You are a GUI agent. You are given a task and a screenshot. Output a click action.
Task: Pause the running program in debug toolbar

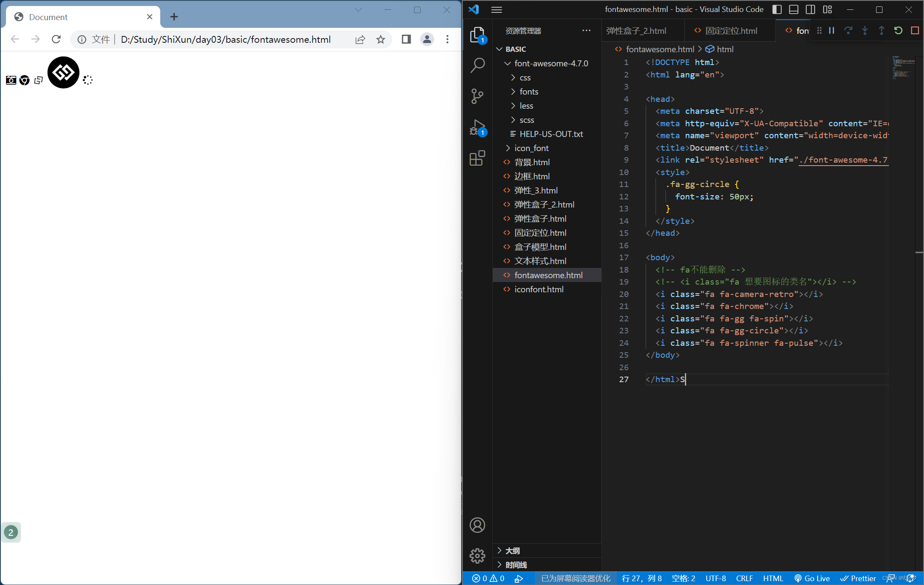(x=832, y=30)
